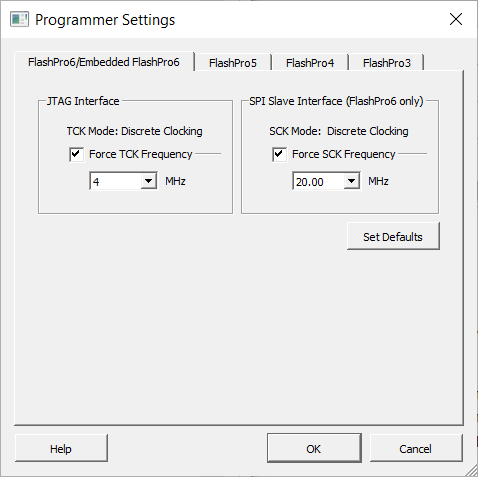478x477 pixels.
Task: Switch to the FlashPro5 tab
Action: coord(233,63)
